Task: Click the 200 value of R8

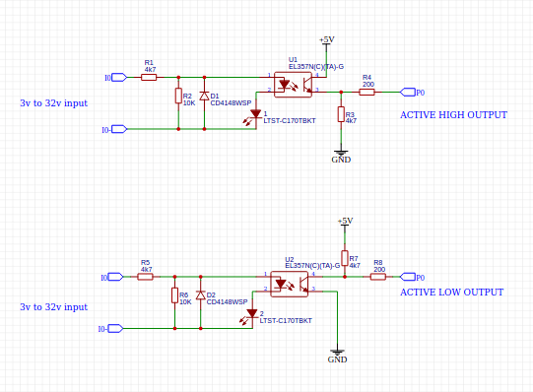Action: click(379, 269)
